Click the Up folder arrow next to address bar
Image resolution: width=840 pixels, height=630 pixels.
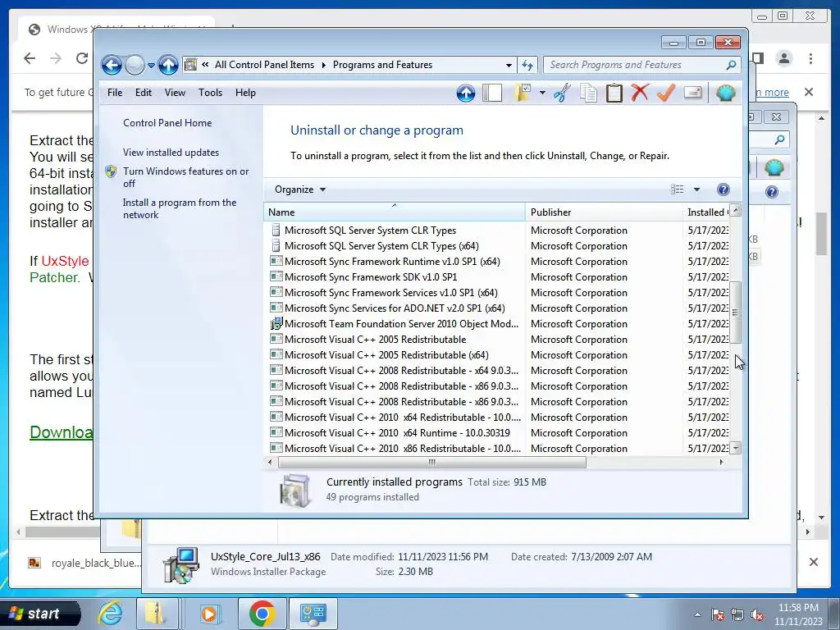(x=168, y=66)
